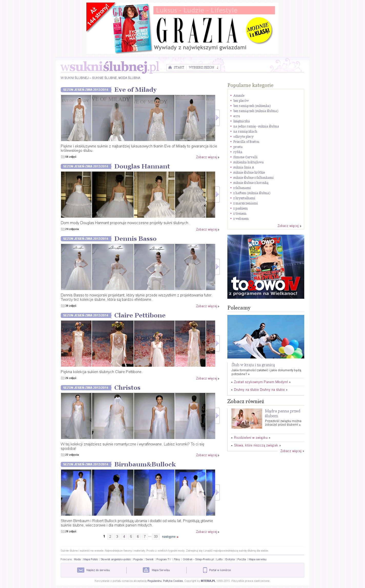This screenshot has height=588, width=365.
Task: Open the Ślub w kraju i za granicą article
Action: [x=253, y=365]
